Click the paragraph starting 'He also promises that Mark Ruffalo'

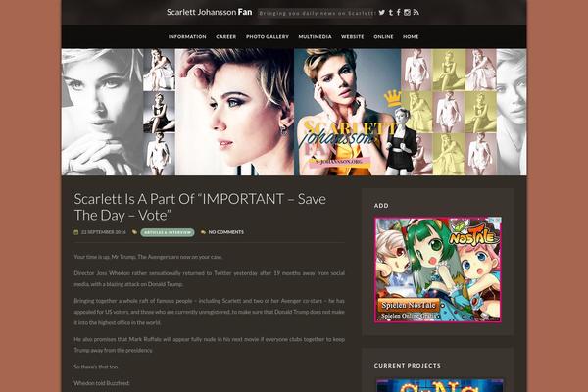(x=210, y=345)
